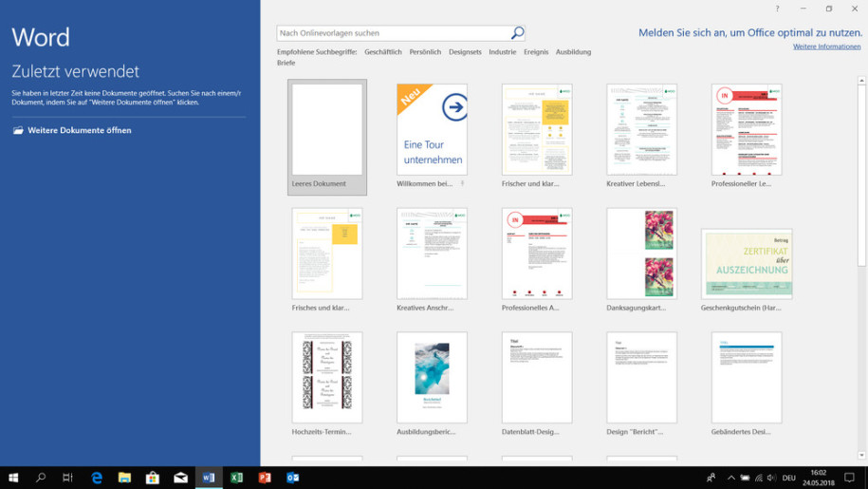Click the Word icon in the taskbar
The height and width of the screenshot is (489, 868).
[209, 478]
